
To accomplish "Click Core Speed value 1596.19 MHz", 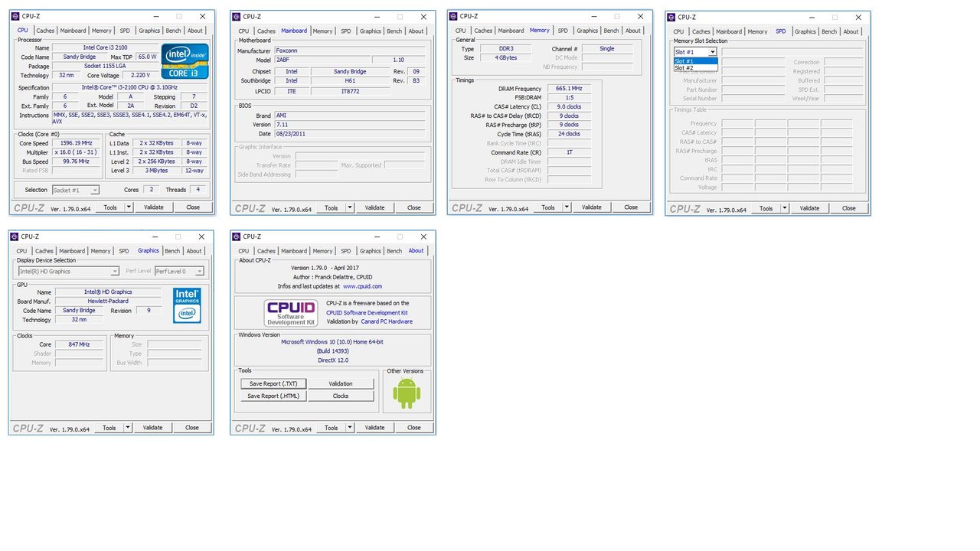I will click(x=75, y=143).
